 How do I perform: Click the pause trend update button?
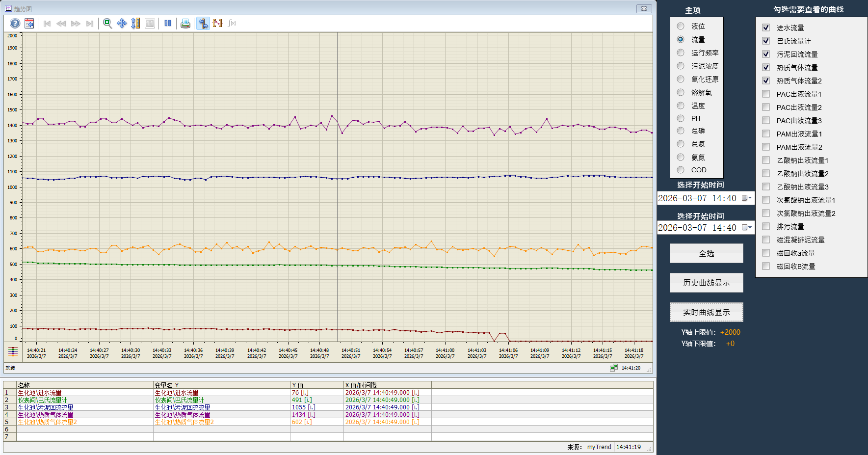pos(168,24)
